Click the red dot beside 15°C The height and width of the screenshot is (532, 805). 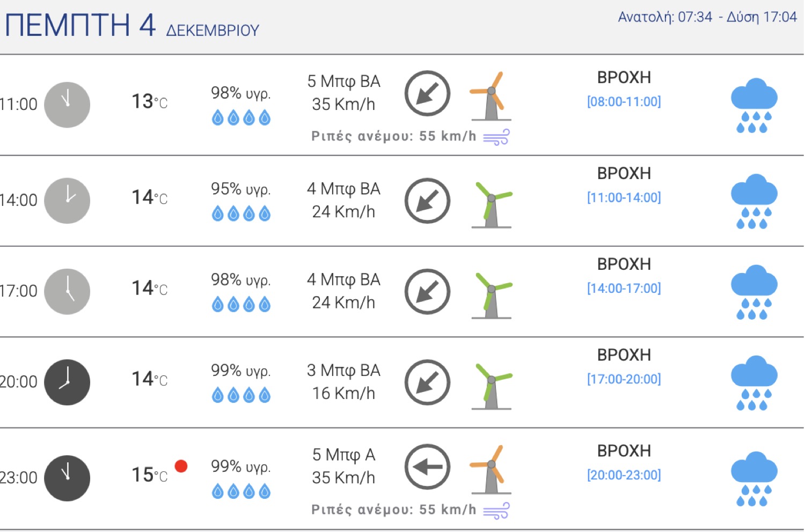[x=181, y=466]
